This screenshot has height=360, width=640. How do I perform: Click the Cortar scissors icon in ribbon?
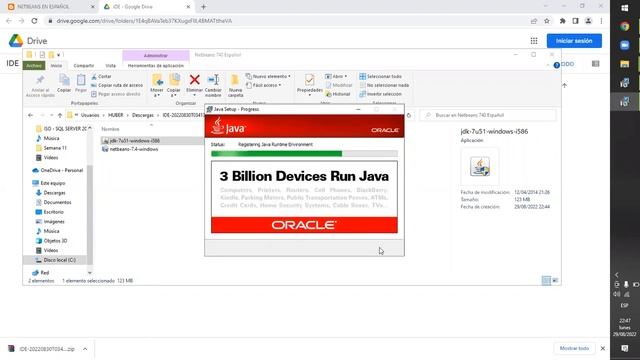[94, 76]
